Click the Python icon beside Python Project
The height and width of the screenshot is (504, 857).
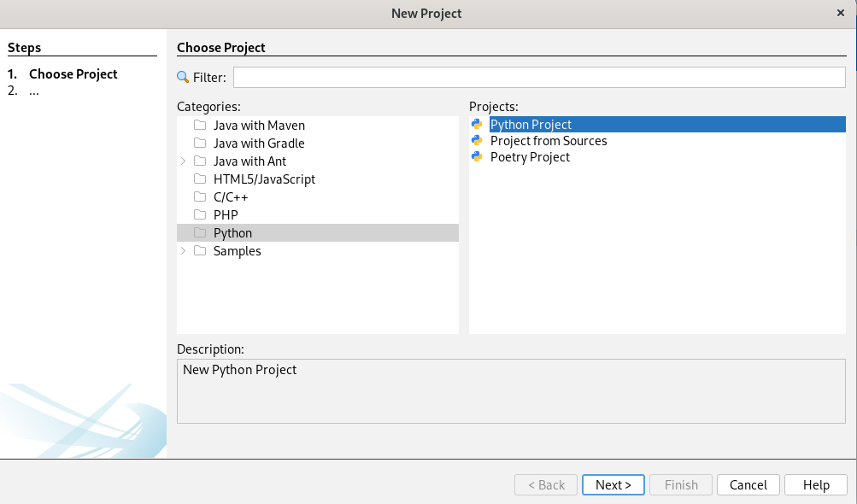[477, 125]
